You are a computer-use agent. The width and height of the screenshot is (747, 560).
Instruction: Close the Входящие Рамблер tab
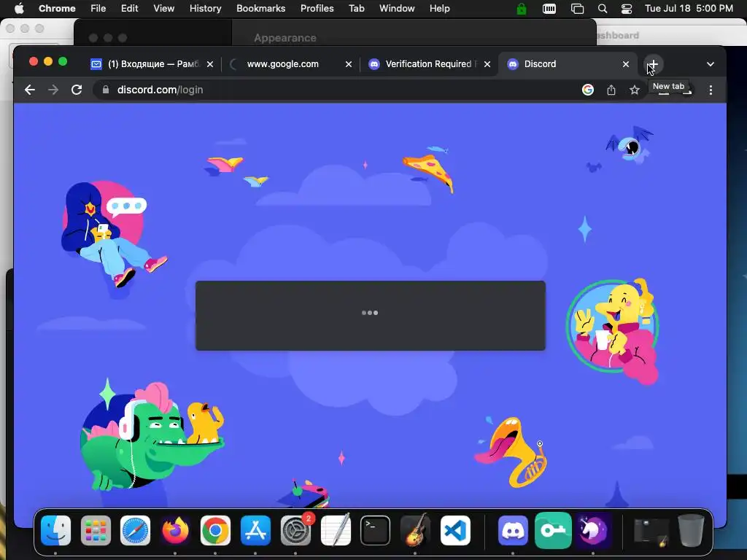210,64
